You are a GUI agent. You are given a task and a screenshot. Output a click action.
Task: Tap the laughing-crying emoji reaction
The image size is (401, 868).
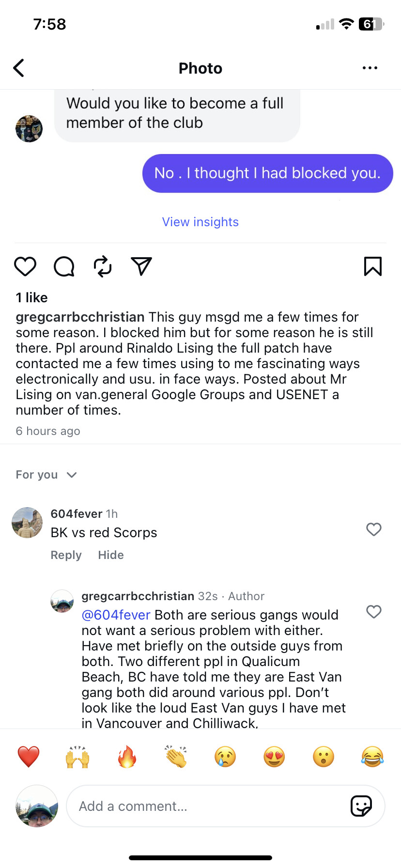[372, 757]
